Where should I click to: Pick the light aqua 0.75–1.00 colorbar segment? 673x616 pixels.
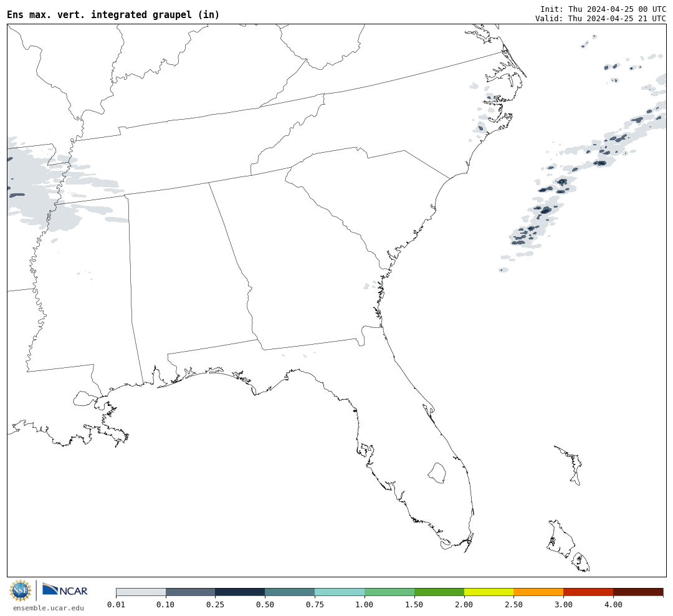(340, 592)
